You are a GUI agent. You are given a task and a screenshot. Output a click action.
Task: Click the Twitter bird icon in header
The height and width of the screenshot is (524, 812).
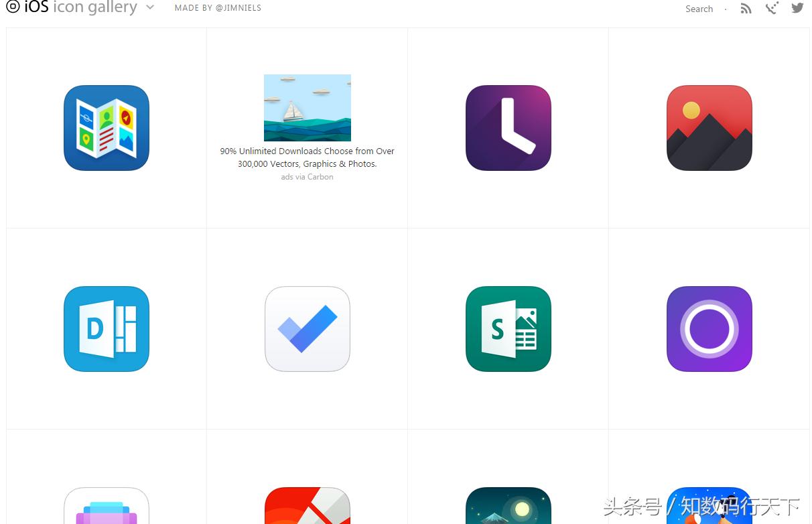[x=797, y=8]
